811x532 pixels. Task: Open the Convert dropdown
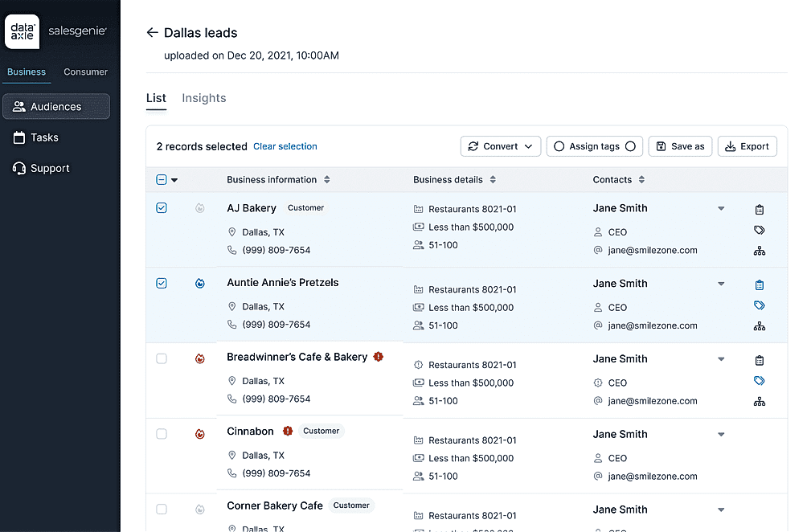(500, 146)
